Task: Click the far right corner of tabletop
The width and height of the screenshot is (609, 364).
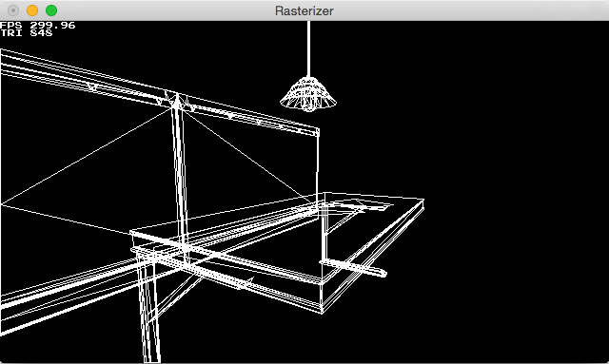Action: 422,201
